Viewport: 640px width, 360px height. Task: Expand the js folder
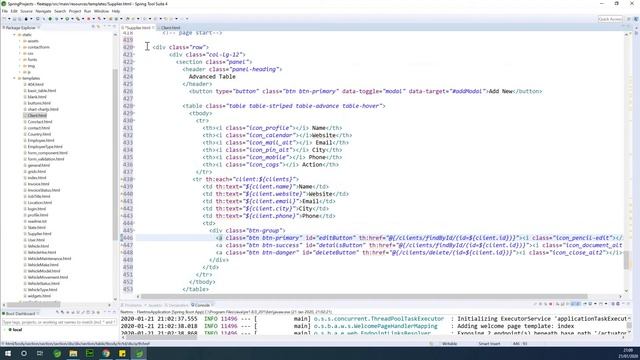coord(20,72)
